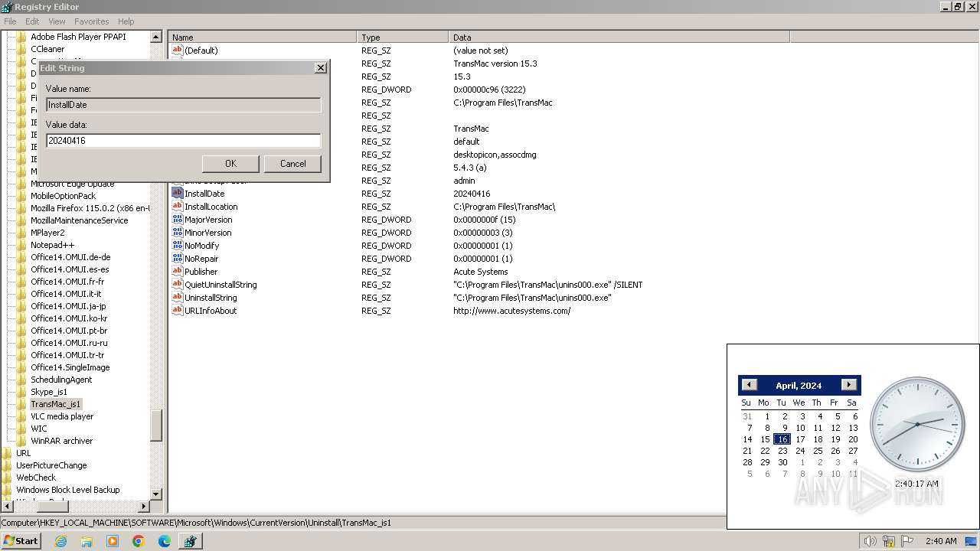
Task: Click the Acute Systems data cell
Action: tap(481, 272)
